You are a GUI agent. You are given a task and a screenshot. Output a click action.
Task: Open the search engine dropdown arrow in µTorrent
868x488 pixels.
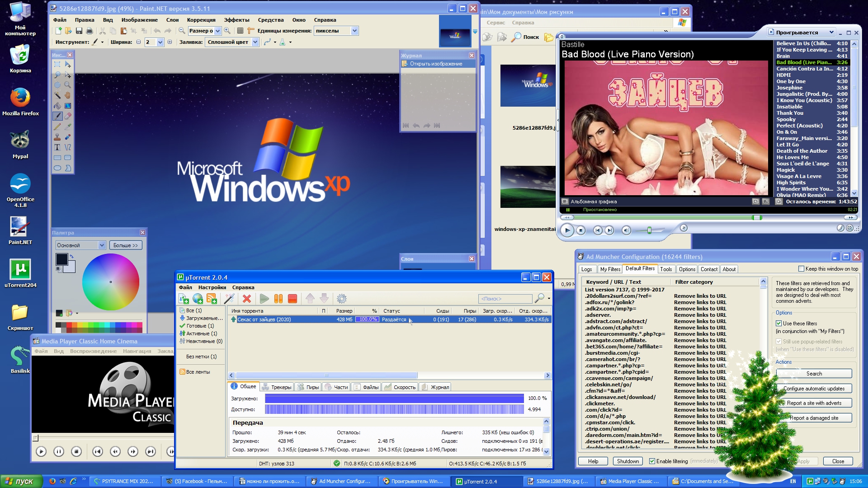[x=549, y=299]
